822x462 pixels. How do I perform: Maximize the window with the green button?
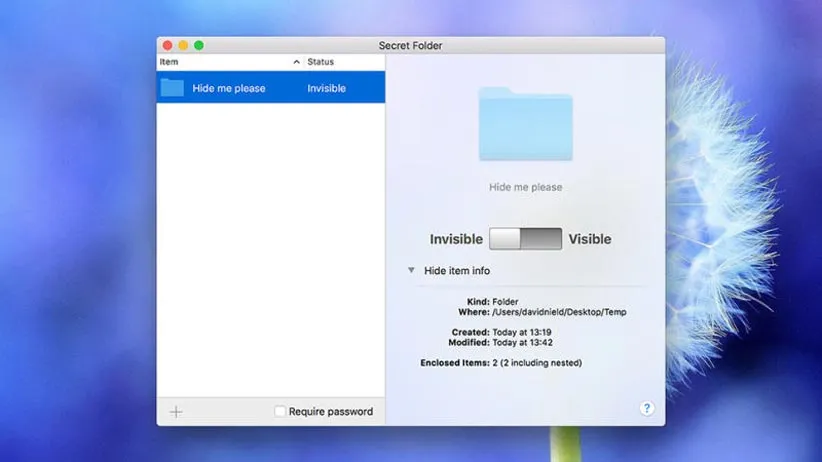199,45
